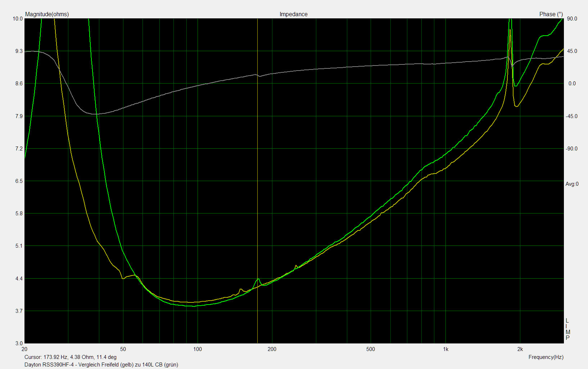Click the white cursor line at 173.92 Hz
Screen dimensions: 588x369
(257, 180)
